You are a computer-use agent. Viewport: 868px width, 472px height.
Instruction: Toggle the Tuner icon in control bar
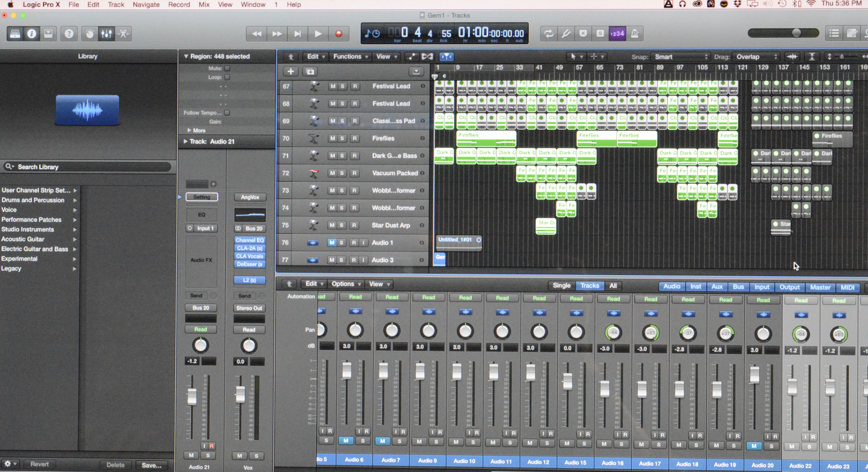coord(566,34)
